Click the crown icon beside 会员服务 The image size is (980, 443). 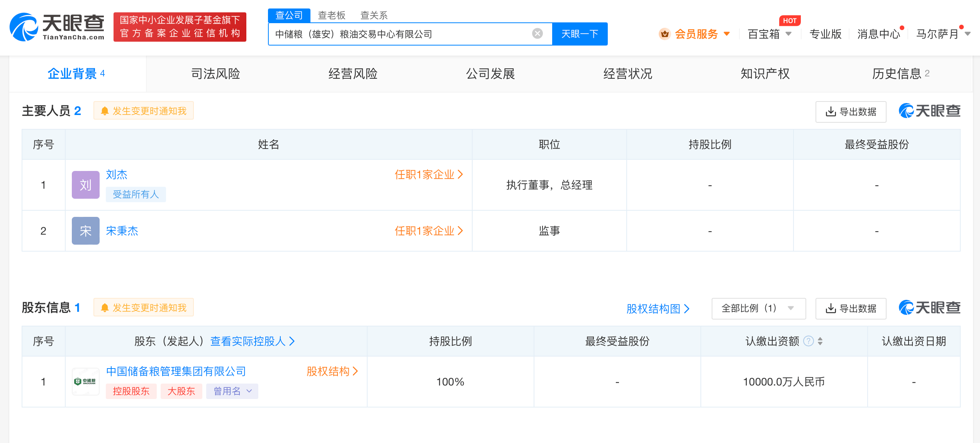pyautogui.click(x=665, y=34)
